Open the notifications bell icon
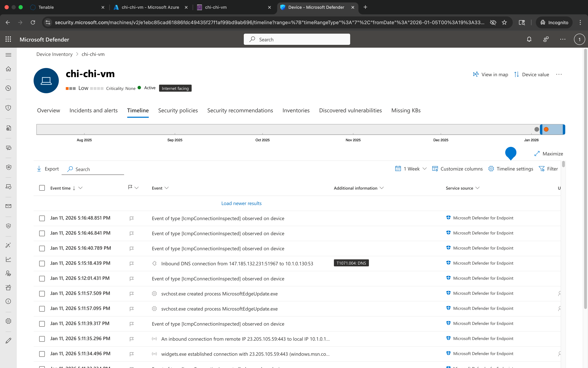Viewport: 588px width, 368px height. [x=529, y=39]
